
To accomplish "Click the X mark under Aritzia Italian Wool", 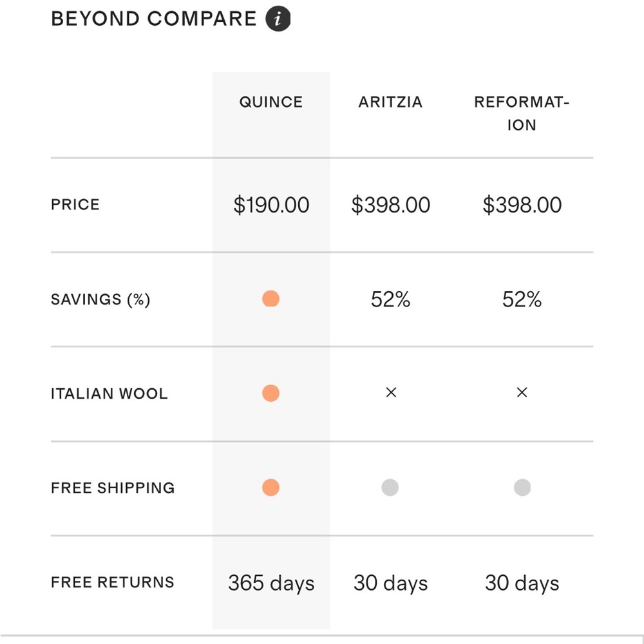I will coord(391,393).
